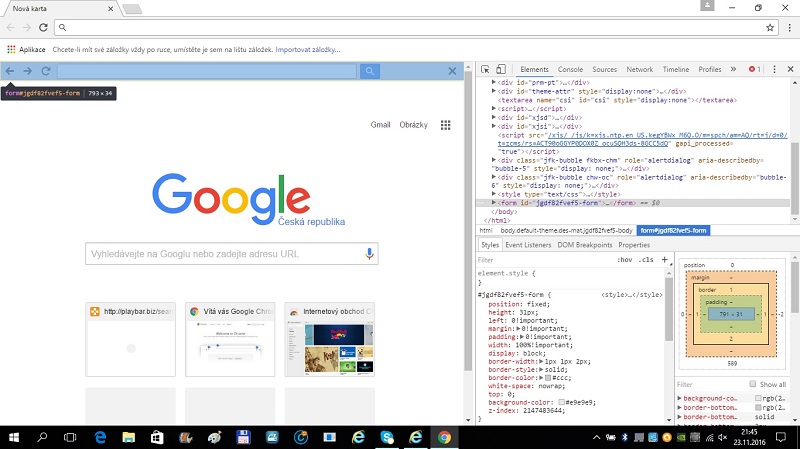
Task: Click the injected toolbar's blue search icon
Action: [370, 71]
